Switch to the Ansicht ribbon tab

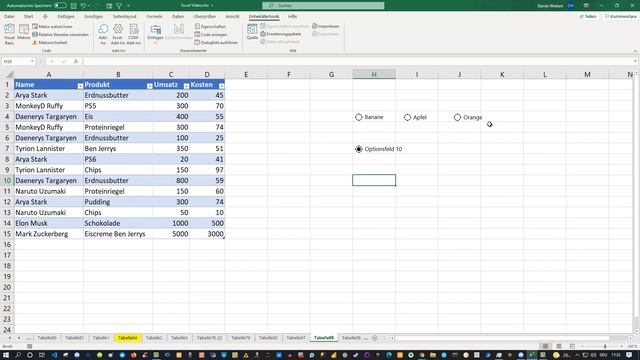click(x=232, y=16)
